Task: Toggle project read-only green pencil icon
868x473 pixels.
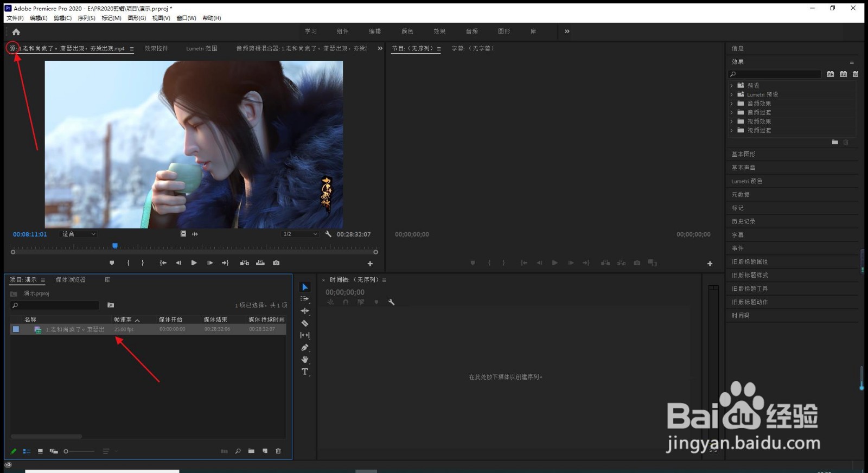Action: (x=14, y=451)
